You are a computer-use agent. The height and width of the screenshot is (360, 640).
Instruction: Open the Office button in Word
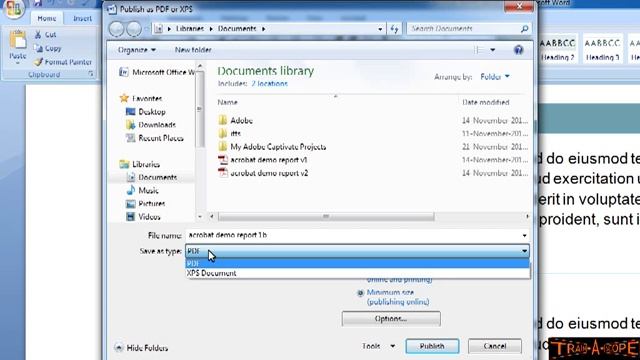point(13,9)
